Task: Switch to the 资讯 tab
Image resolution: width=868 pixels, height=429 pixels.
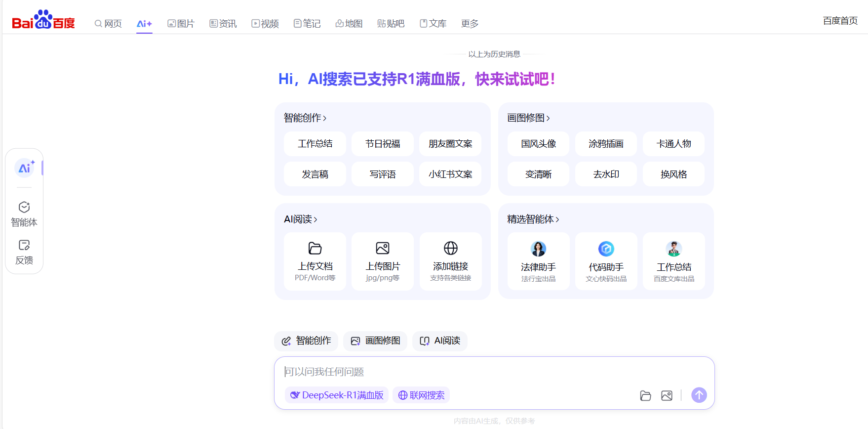Action: [223, 23]
